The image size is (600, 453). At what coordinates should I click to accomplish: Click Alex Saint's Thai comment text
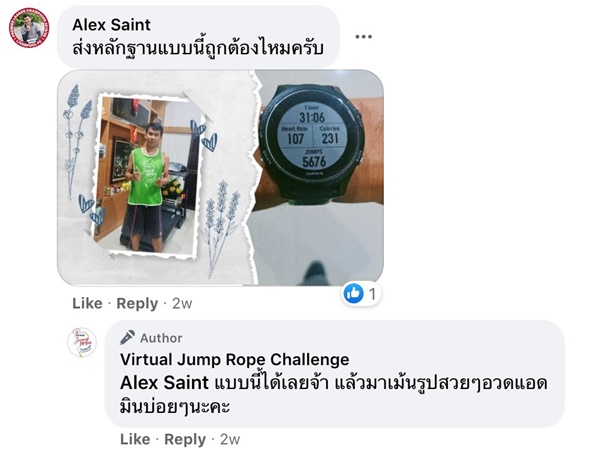tap(198, 48)
